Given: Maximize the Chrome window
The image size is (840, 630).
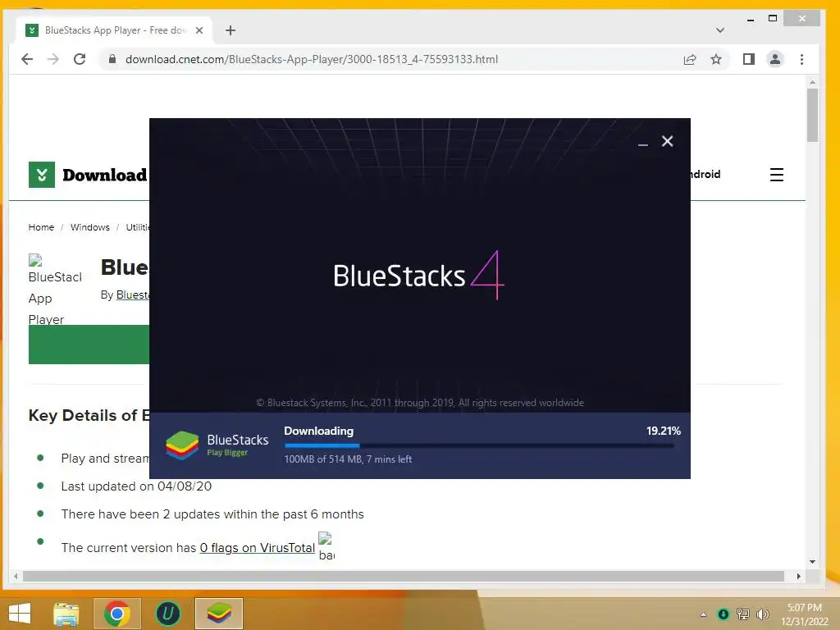Looking at the screenshot, I should (x=773, y=19).
